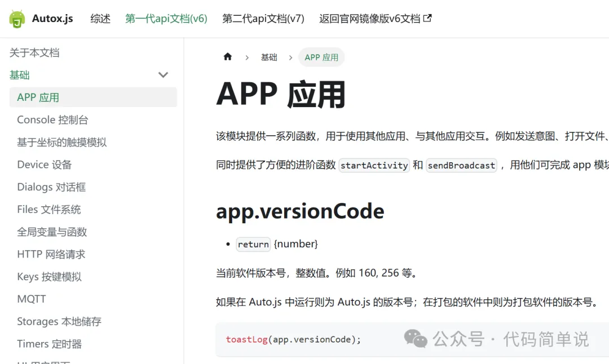Click the APP 应用 page heading
This screenshot has width=609, height=364.
(281, 94)
